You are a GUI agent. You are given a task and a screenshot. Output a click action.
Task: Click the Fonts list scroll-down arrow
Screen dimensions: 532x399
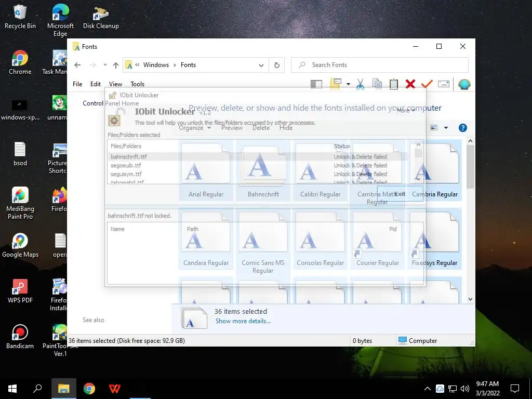point(470,299)
